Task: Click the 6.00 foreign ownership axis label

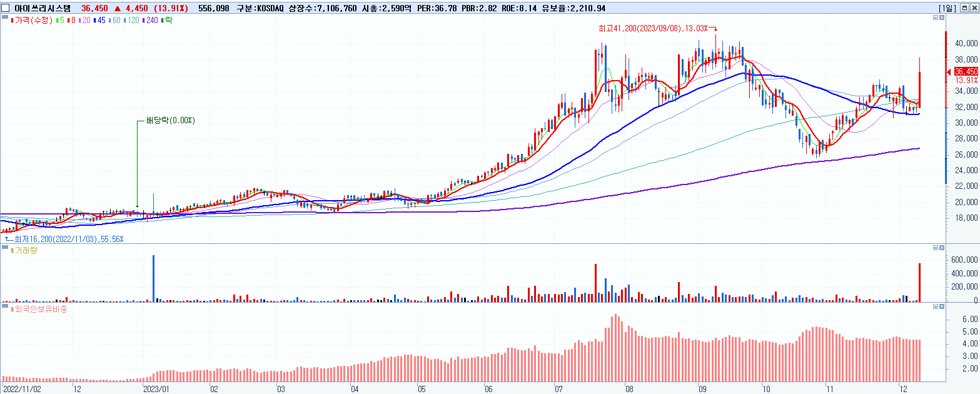Action: 970,319
